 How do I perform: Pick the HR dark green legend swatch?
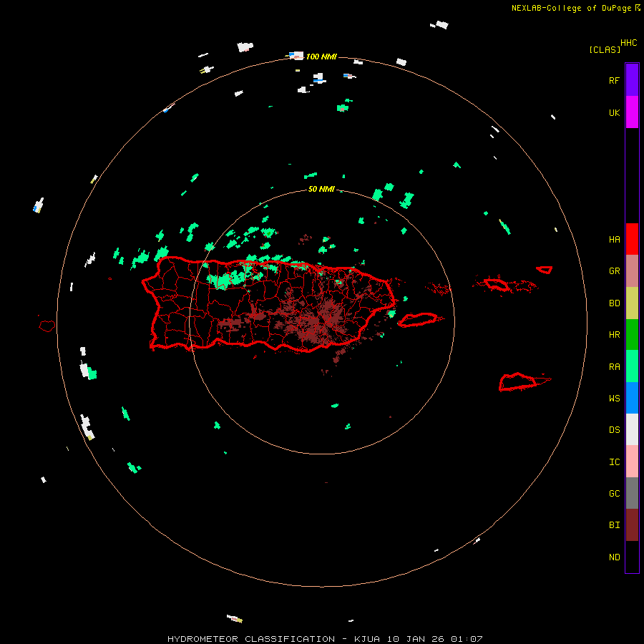[632, 335]
